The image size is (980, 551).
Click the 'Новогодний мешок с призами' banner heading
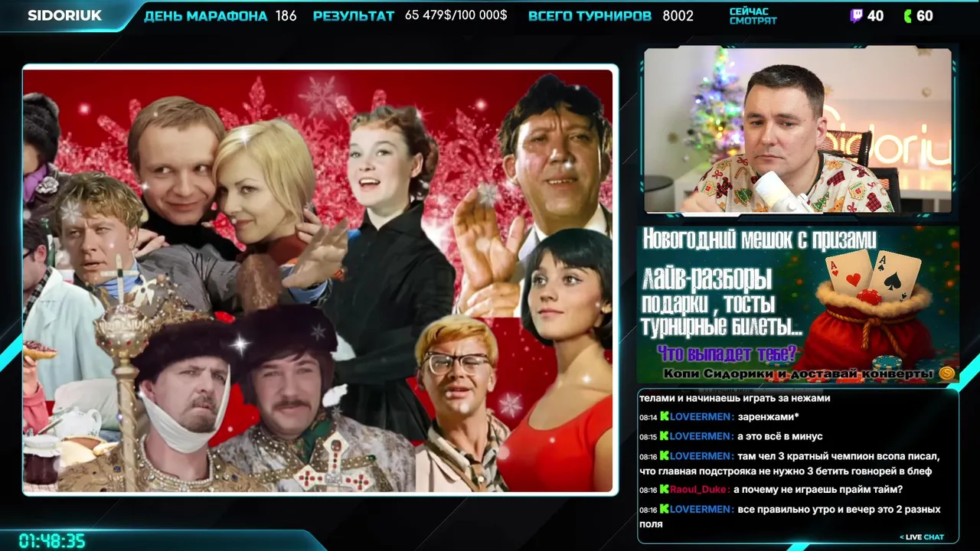[x=759, y=239]
